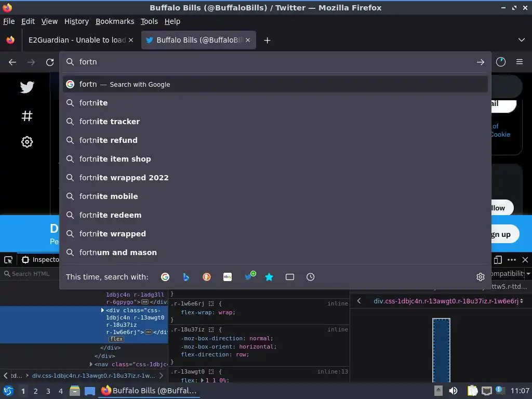
Task: Toggle flexbox highlighter for .r-18u37iz rule
Action: coord(211,329)
